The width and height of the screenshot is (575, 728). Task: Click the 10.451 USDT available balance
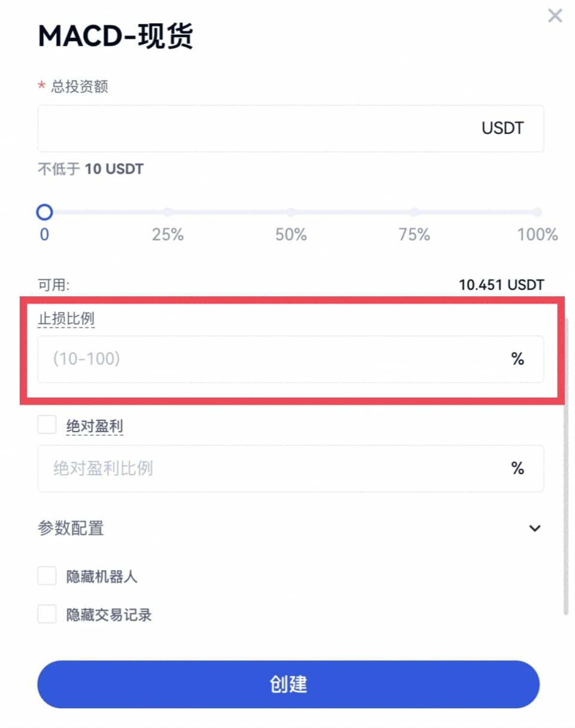pos(501,284)
